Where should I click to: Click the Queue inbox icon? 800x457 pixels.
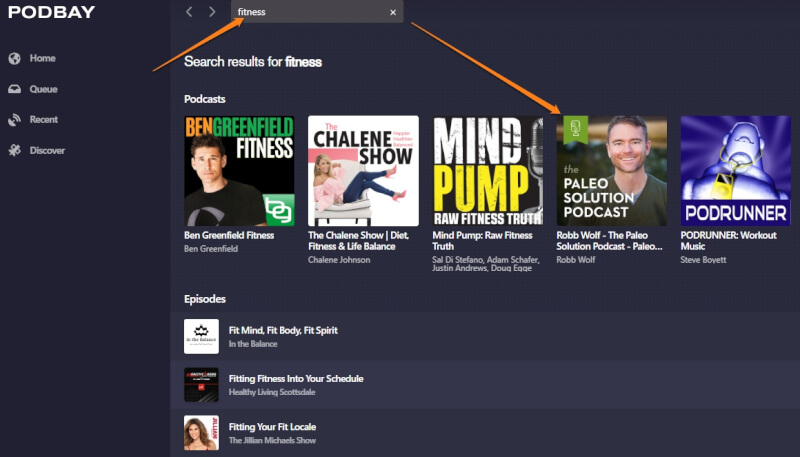pos(14,89)
